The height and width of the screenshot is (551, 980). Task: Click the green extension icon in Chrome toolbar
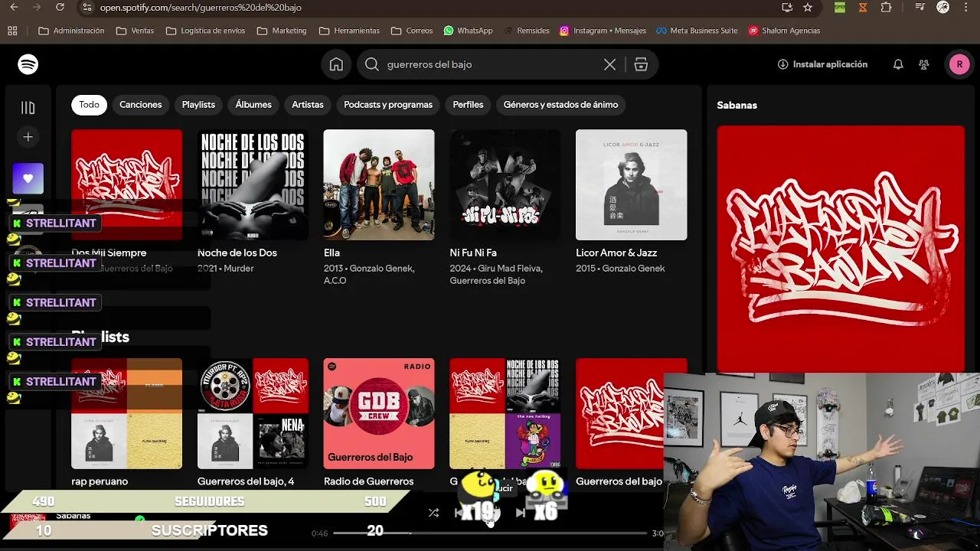(840, 8)
